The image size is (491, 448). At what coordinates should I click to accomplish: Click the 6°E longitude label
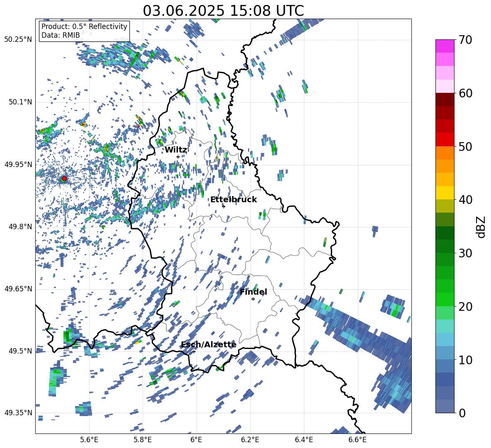[x=196, y=440]
